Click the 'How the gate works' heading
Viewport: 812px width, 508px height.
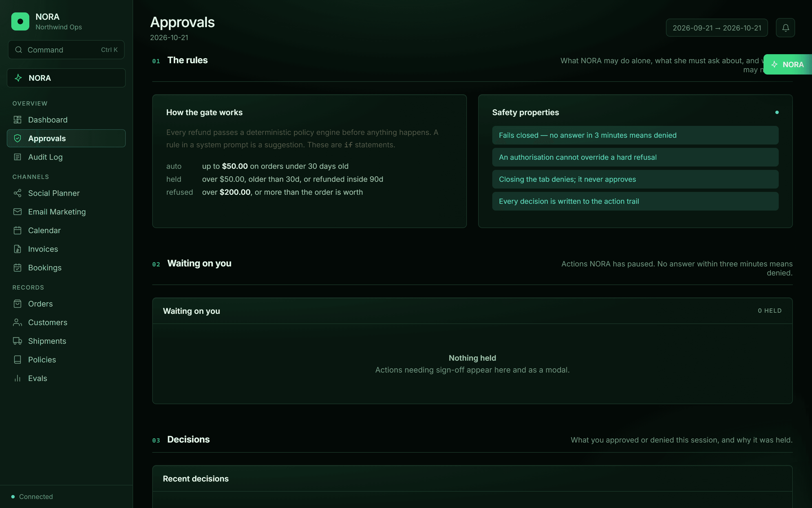(204, 113)
